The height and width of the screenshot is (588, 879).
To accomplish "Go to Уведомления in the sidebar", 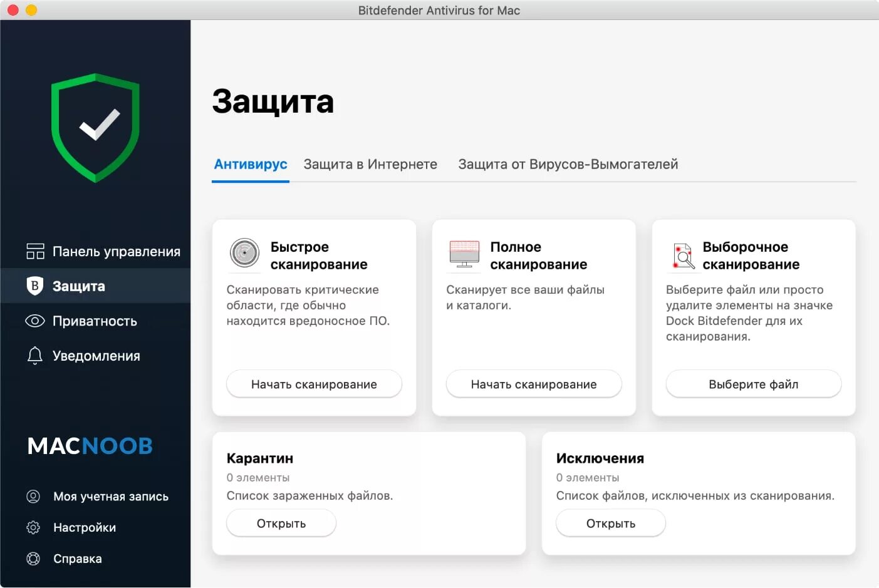I will pos(95,356).
